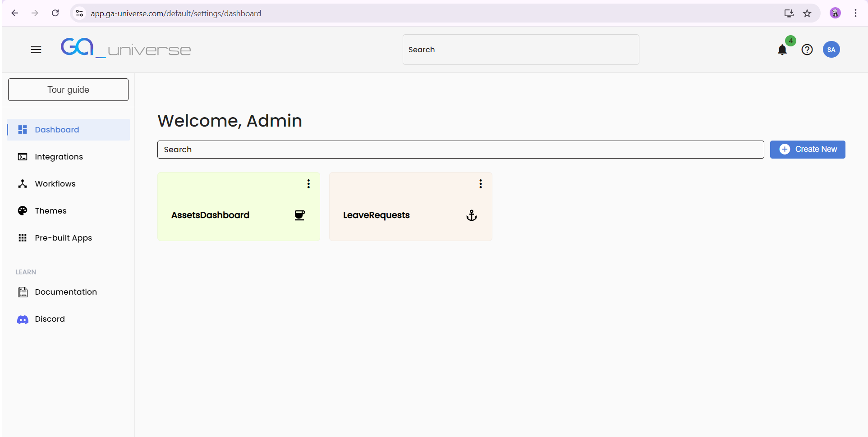Open the Chrome profile avatar

pos(835,13)
